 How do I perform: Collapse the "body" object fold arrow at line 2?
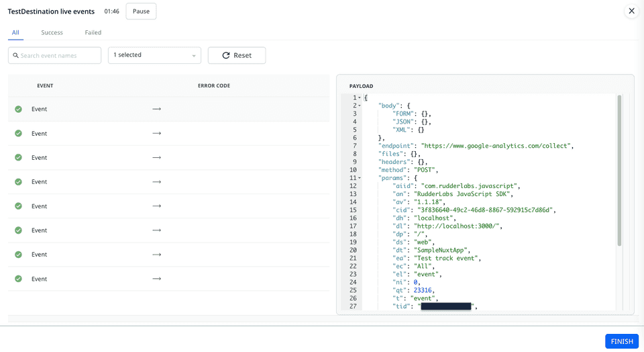tap(360, 106)
